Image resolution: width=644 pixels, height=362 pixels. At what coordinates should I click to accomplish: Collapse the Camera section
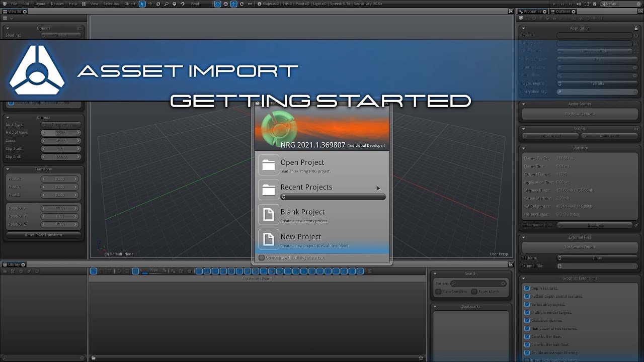point(8,117)
